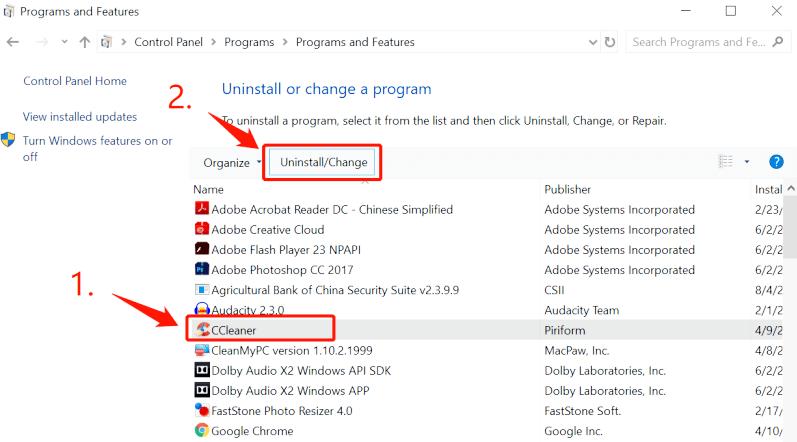797x442 pixels.
Task: Click View installed updates link
Action: [80, 117]
